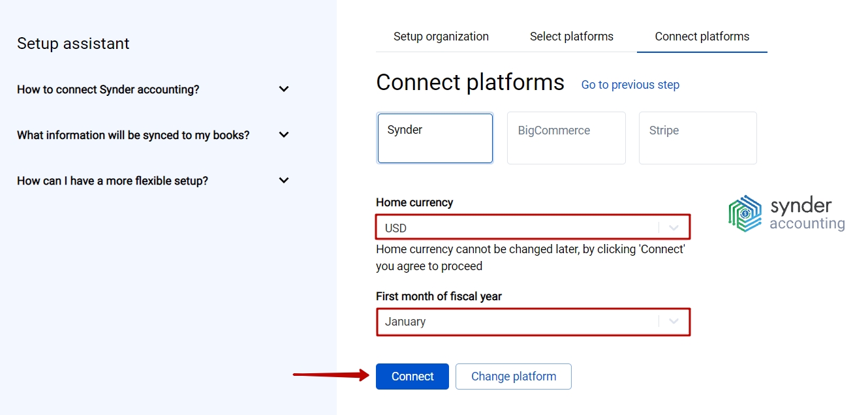Click the 'First month of fiscal year' label
Viewport: 868px width, 415px height.
[439, 296]
